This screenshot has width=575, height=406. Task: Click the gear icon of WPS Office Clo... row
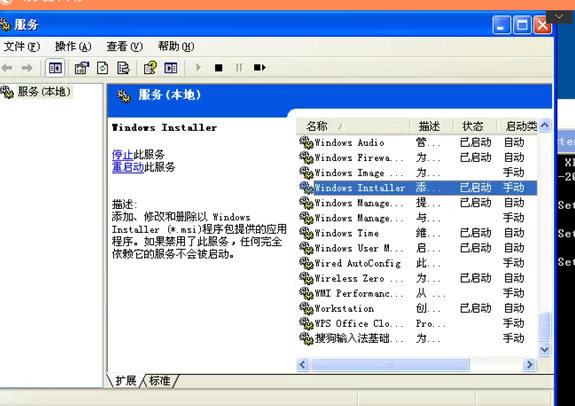coord(306,323)
